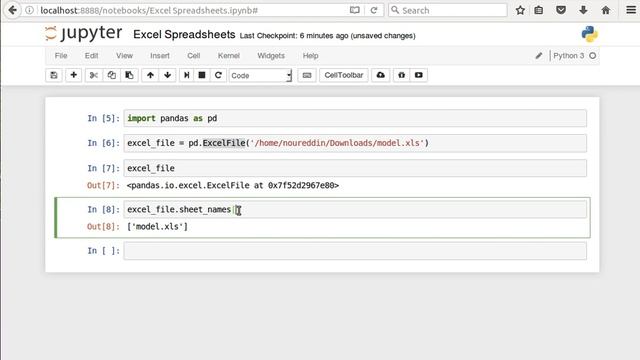Click the In [7] excel_file code cell
This screenshot has height=360, width=640.
click(355, 168)
